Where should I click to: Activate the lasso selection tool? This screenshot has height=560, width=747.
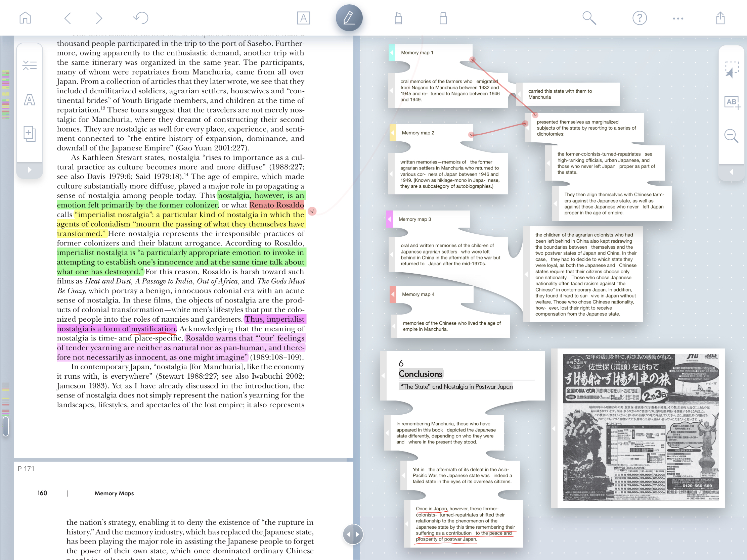click(732, 69)
